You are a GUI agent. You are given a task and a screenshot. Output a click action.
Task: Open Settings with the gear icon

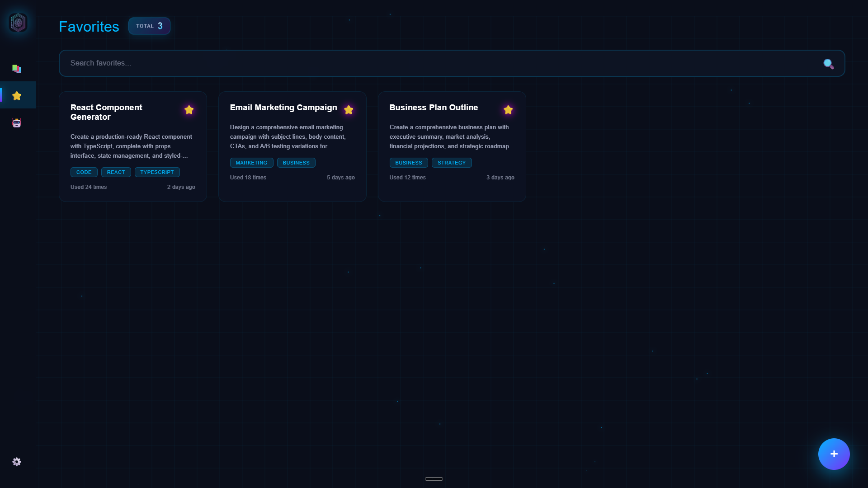(x=17, y=462)
